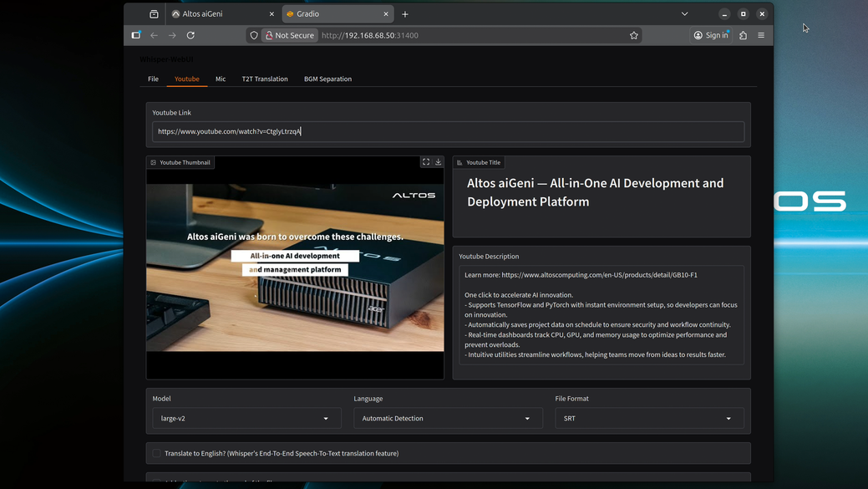Bookmark this page with the star icon
This screenshot has height=489, width=868.
[x=634, y=35]
